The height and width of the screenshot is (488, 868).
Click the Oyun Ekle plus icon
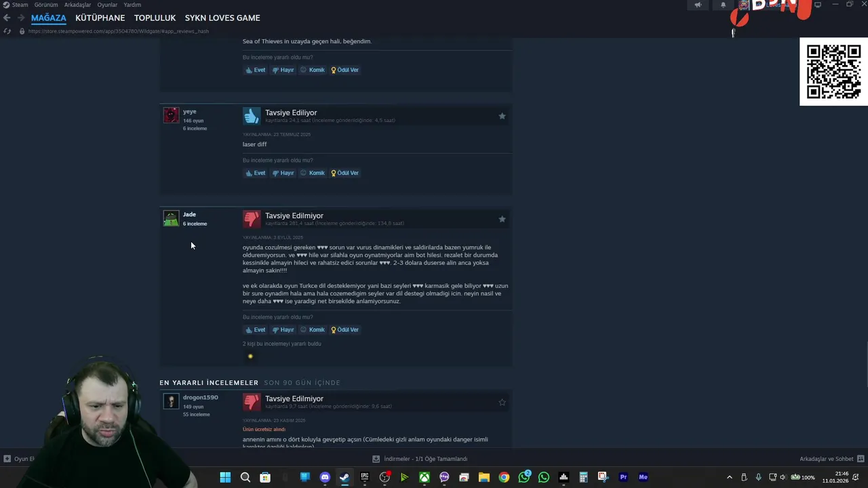tap(7, 459)
